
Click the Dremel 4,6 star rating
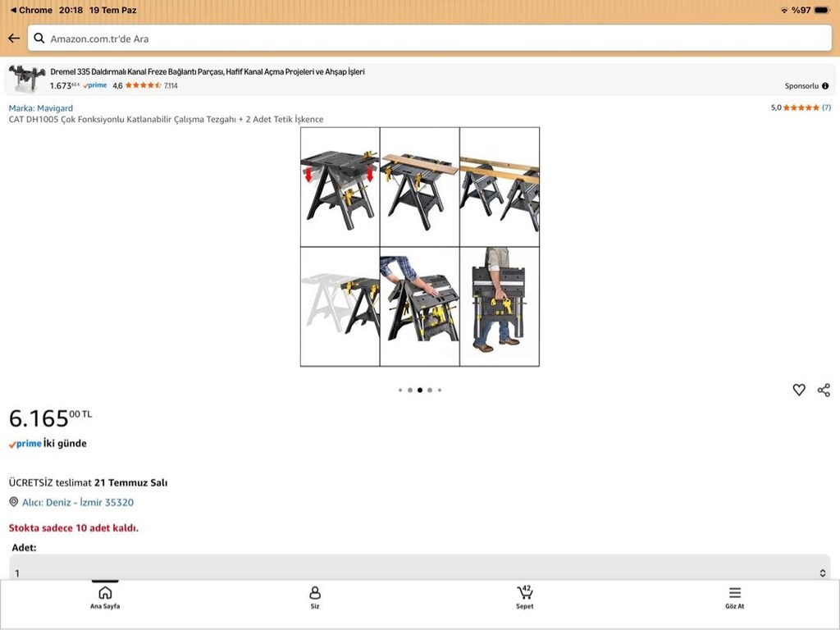(137, 85)
